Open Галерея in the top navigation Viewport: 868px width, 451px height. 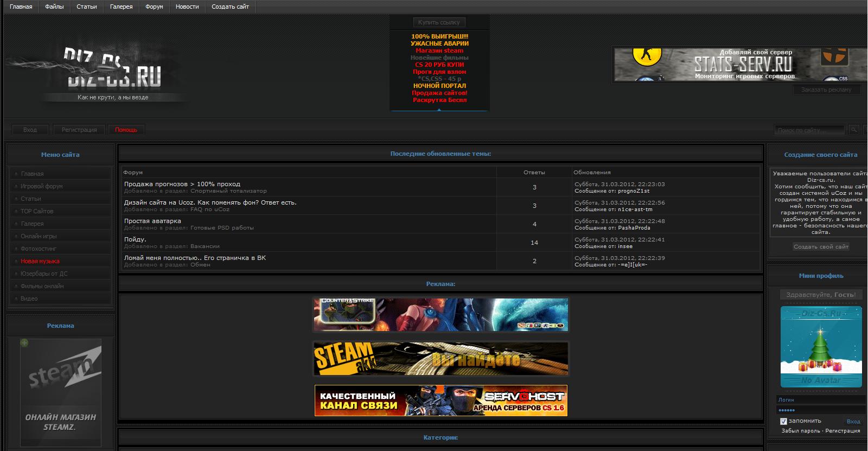click(121, 7)
